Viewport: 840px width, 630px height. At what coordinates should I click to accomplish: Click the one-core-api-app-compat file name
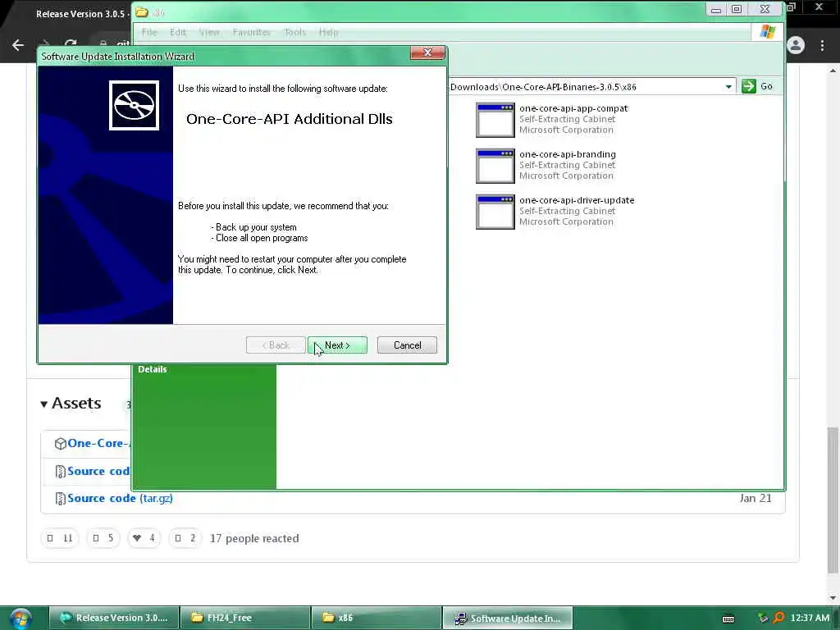573,108
